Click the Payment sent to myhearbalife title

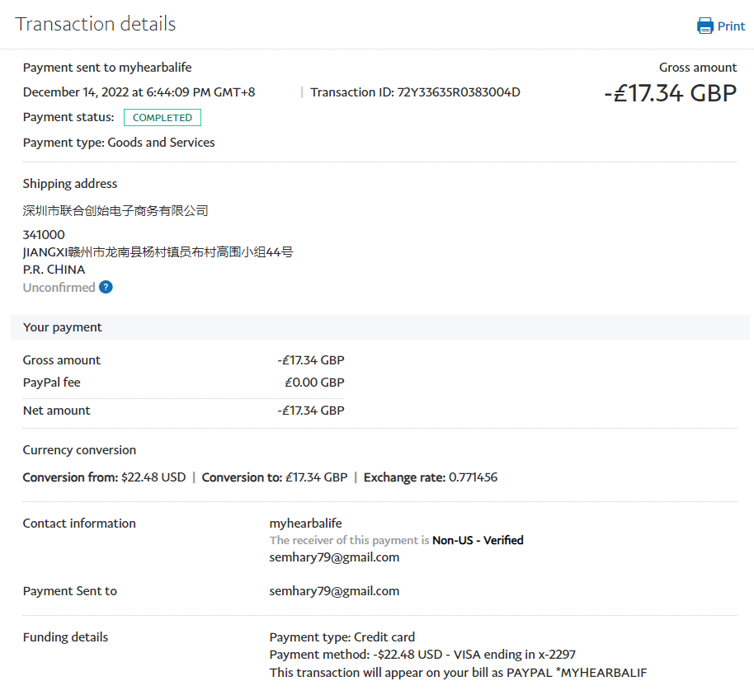coord(107,68)
